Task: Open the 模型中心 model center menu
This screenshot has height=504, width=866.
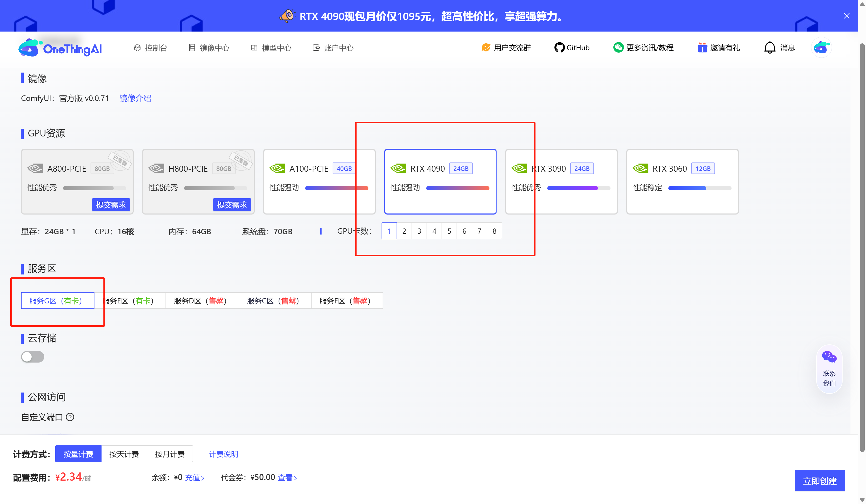Action: [271, 48]
